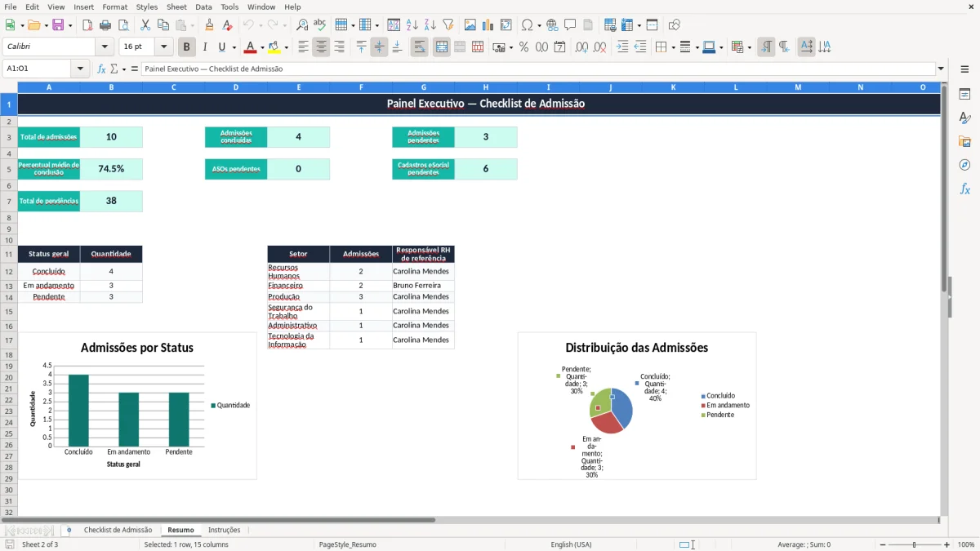Open the Conditional Formatting dropdown arrow
This screenshot has width=980, height=551.
pyautogui.click(x=749, y=47)
